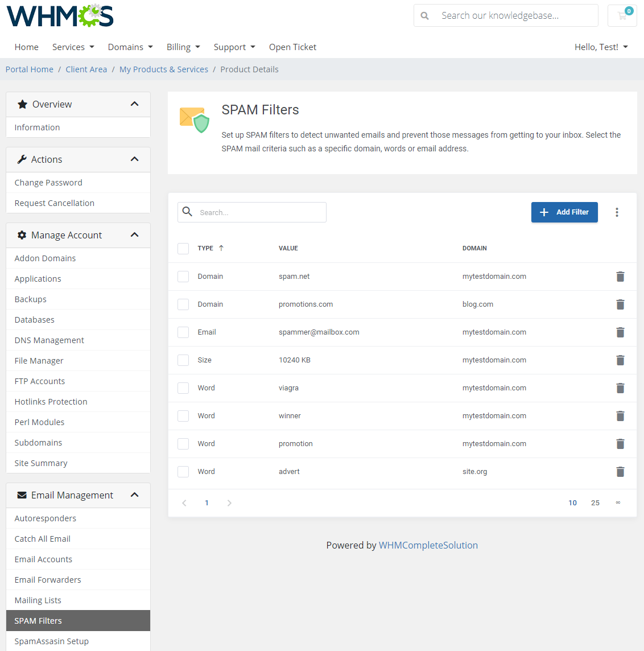Screen dimensions: 644x651
Task: Click the knowledgebase search magnifier icon
Action: pos(424,16)
